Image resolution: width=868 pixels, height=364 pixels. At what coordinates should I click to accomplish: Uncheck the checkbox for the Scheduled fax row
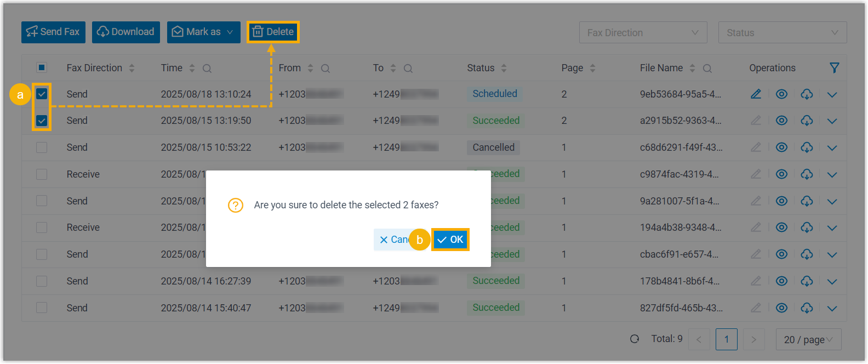point(42,94)
